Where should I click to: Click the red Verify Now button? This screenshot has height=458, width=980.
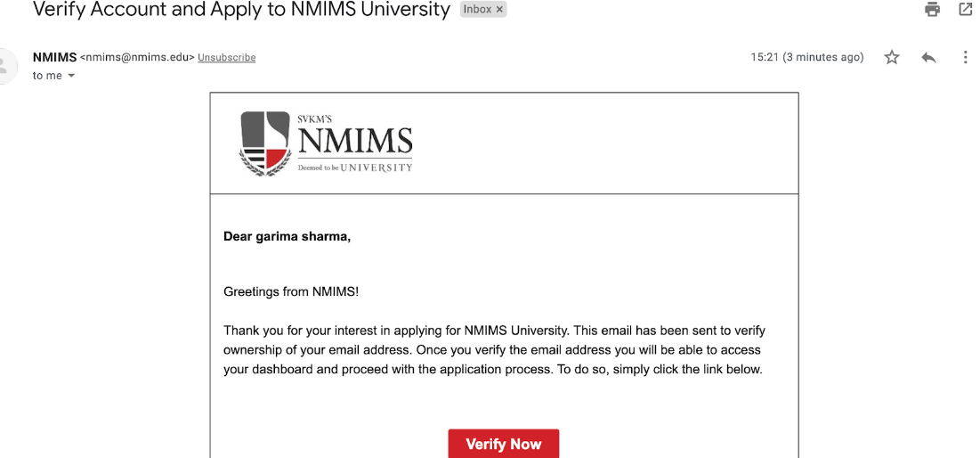(504, 444)
